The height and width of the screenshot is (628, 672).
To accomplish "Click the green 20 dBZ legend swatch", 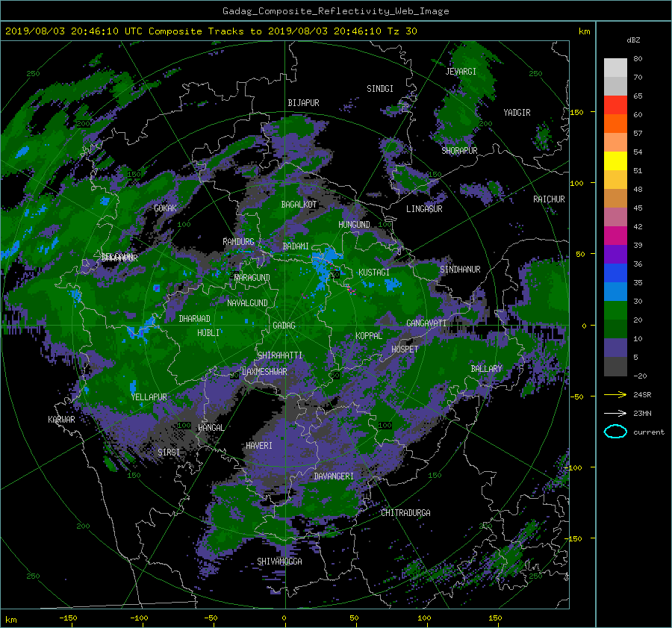I will pos(615,310).
